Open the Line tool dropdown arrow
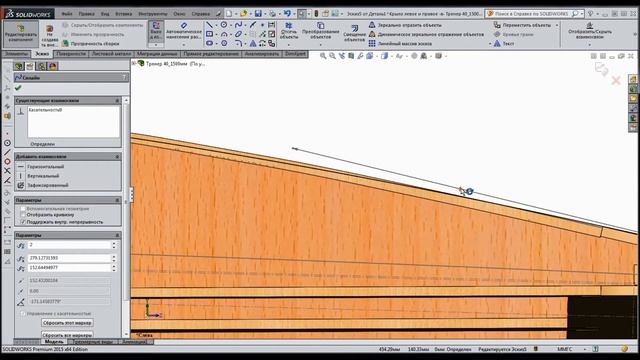The height and width of the screenshot is (360, 640). (216, 25)
